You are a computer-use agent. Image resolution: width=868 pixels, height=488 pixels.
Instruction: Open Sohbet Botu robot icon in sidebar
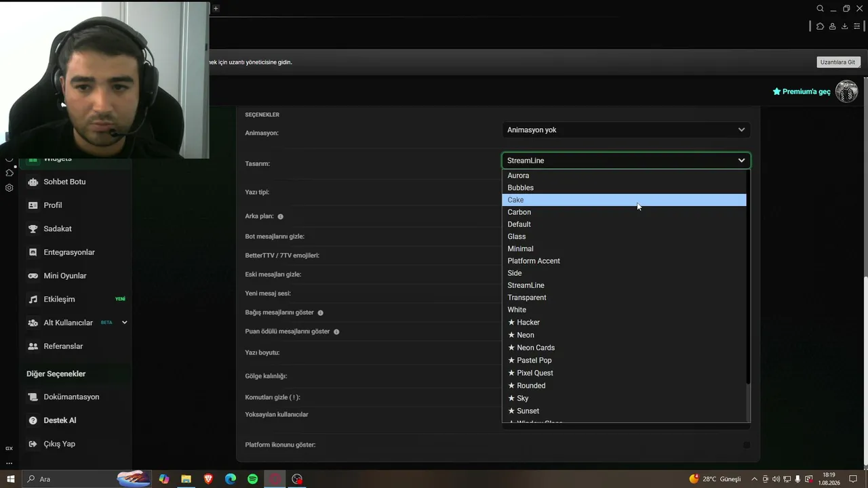coord(33,182)
